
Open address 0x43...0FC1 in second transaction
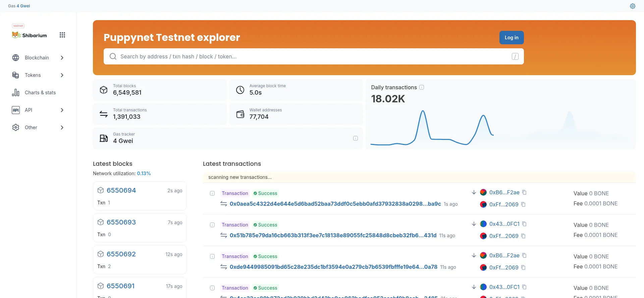tap(504, 224)
